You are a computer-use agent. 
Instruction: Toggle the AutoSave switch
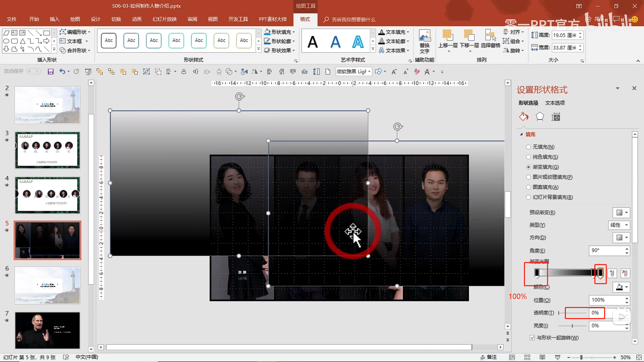pyautogui.click(x=33, y=71)
